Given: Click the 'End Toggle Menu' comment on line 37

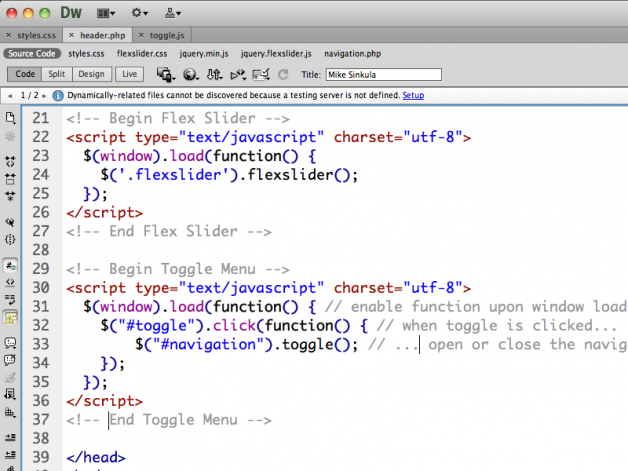Looking at the screenshot, I should click(x=169, y=420).
